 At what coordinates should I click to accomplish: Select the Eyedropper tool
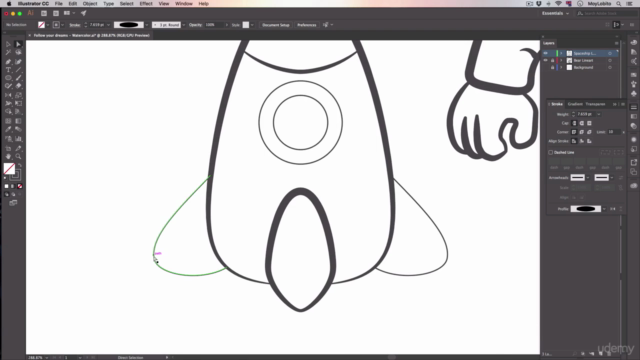click(8, 129)
